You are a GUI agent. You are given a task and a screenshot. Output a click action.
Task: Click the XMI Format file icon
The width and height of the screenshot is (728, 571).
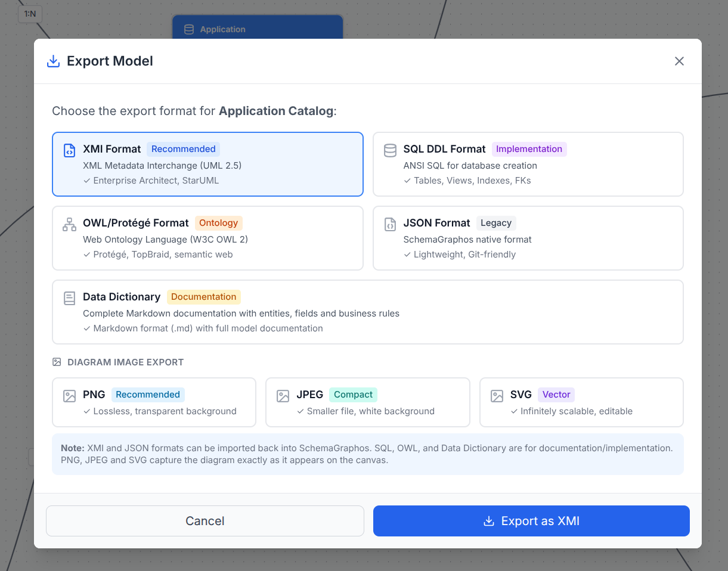tap(69, 150)
